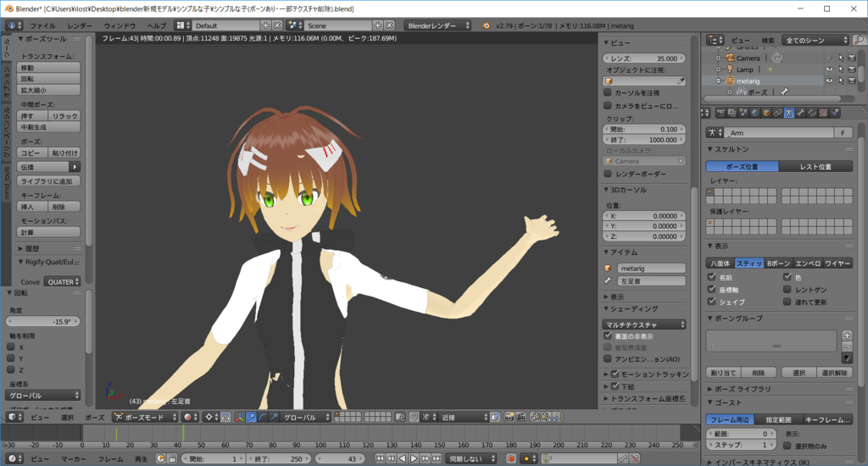Viewport: 868px width, 466px height.
Task: Select the Bボーン display type
Action: coord(778,264)
